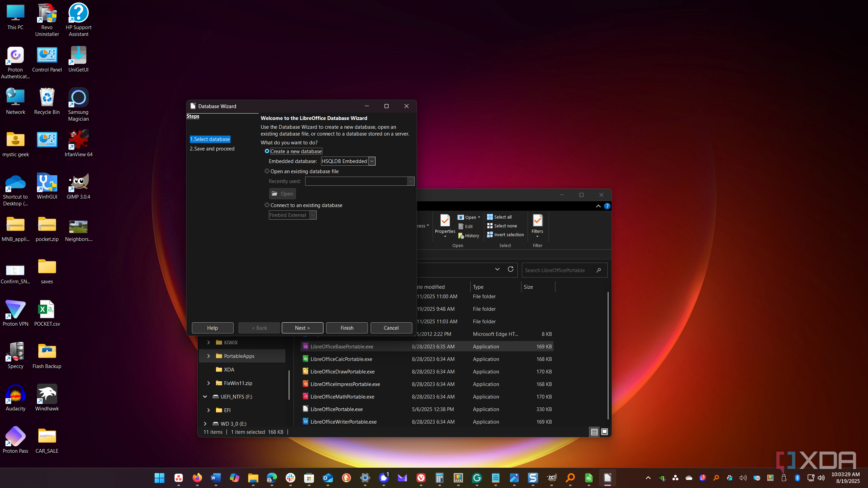Click the History ribbon item
This screenshot has width=868, height=488.
(x=469, y=236)
